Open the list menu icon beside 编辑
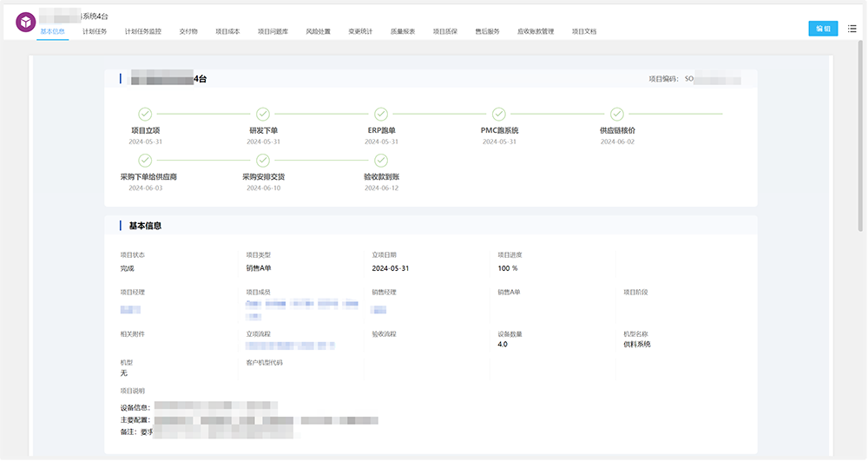This screenshot has width=868, height=461. coord(852,29)
